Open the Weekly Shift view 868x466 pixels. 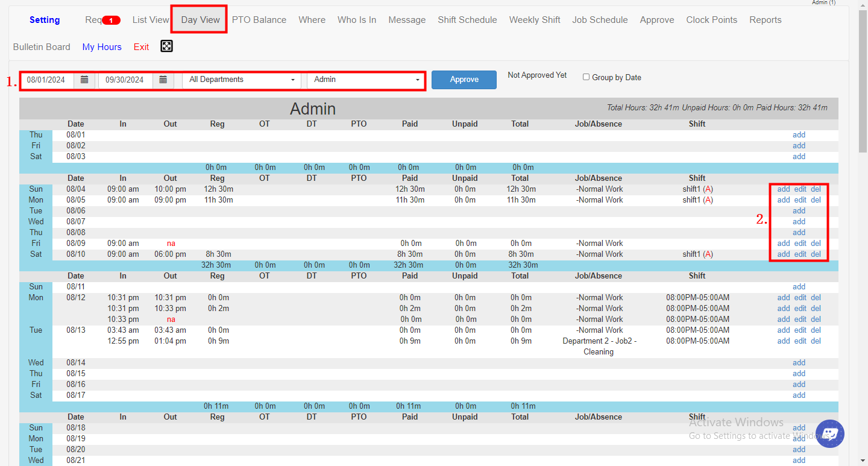(x=534, y=19)
